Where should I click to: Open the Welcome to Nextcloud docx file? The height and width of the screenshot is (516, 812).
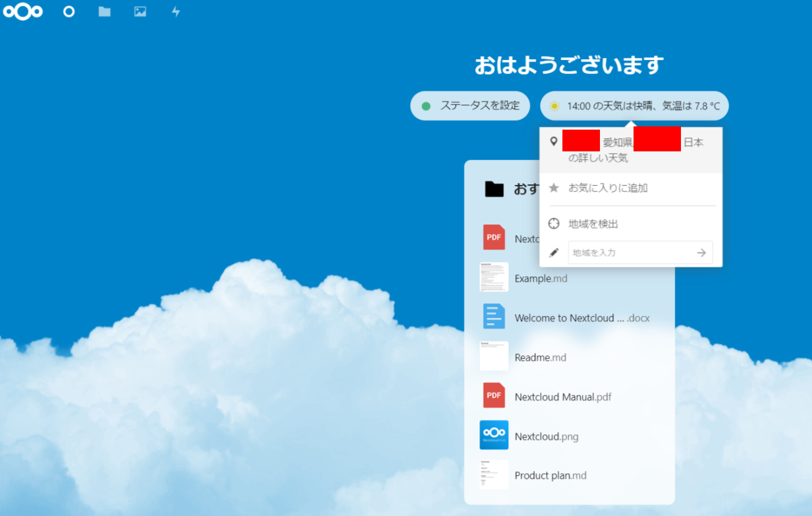[570, 318]
